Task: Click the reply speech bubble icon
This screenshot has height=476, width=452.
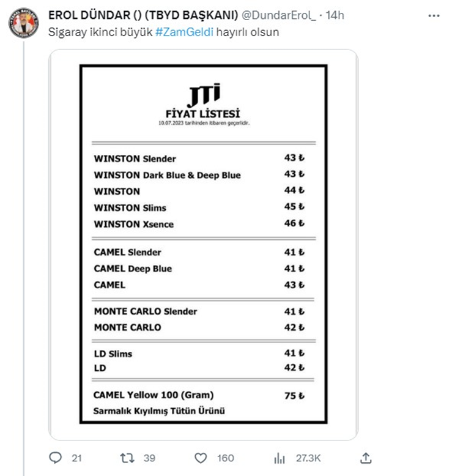Action: (x=55, y=458)
